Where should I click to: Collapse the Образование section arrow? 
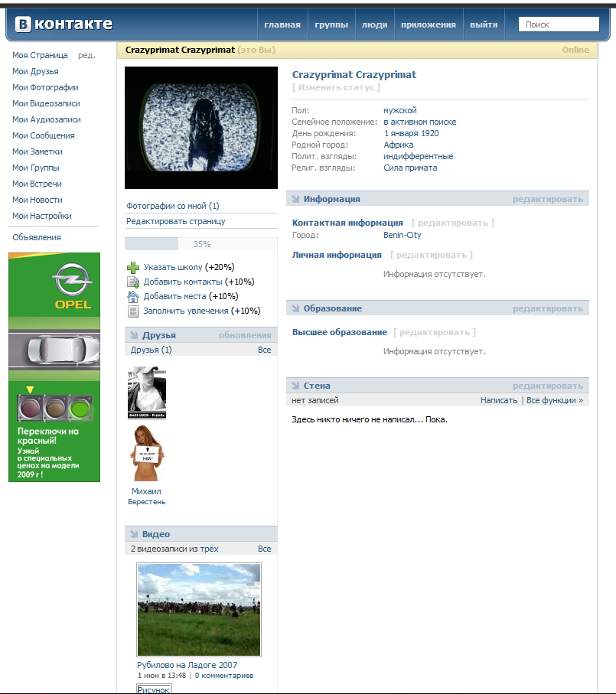[295, 308]
